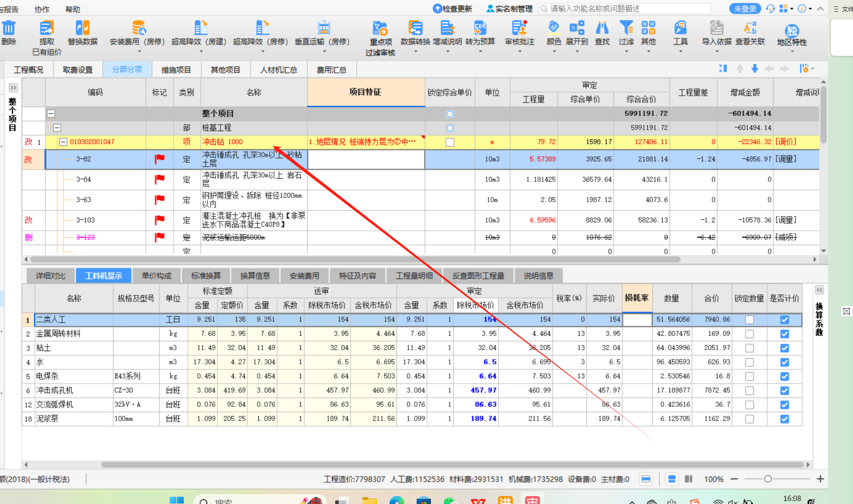
Task: Click the blue move-down arrow icon
Action: [754, 69]
